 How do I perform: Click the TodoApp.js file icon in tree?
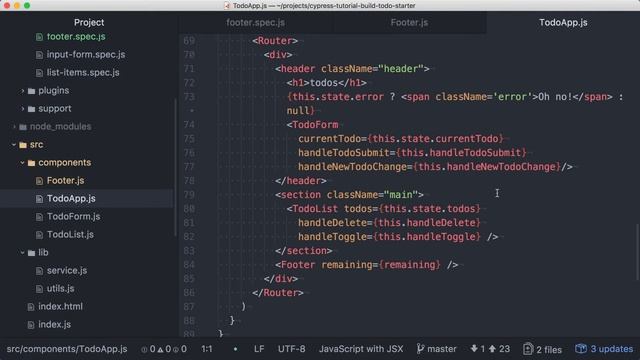(39, 199)
